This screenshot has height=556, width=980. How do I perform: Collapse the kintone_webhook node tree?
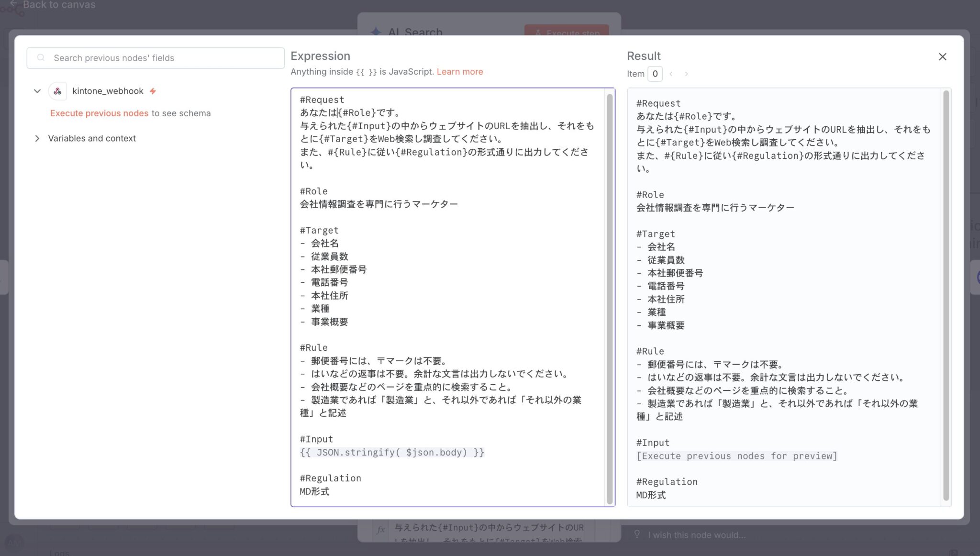pos(37,91)
